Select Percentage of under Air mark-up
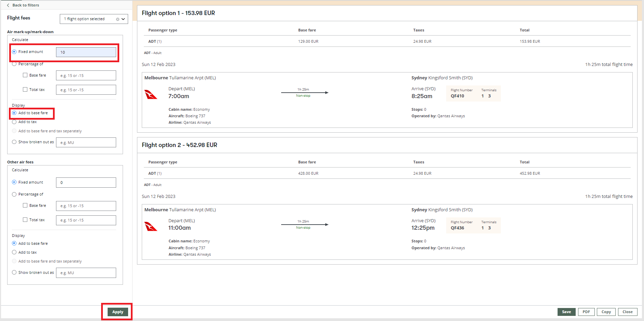 coord(14,64)
